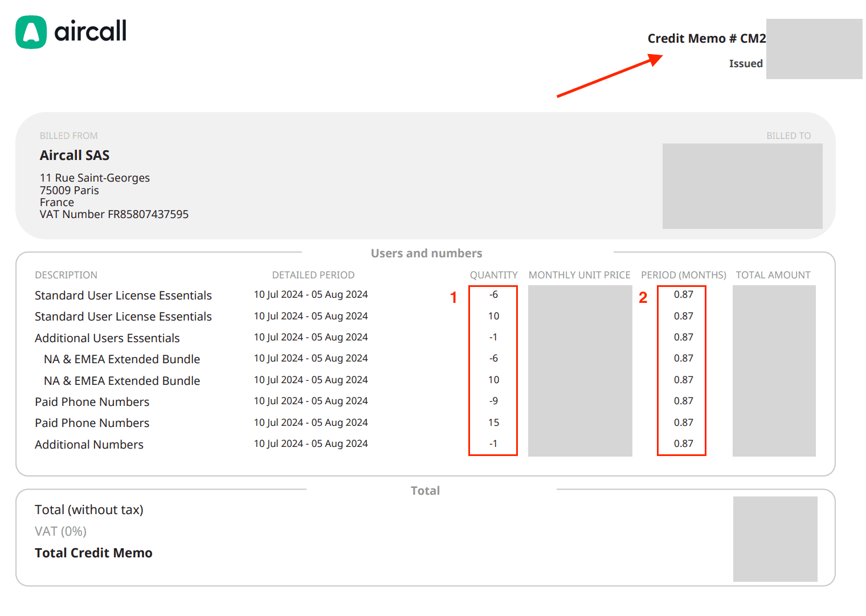
Task: Click the Issued label
Action: click(x=745, y=64)
